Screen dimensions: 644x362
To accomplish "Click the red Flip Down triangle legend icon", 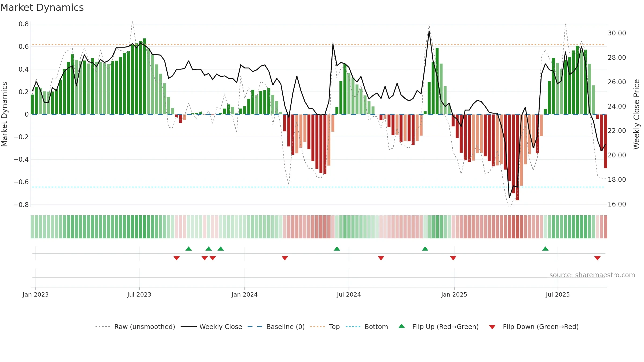I will [x=492, y=327].
